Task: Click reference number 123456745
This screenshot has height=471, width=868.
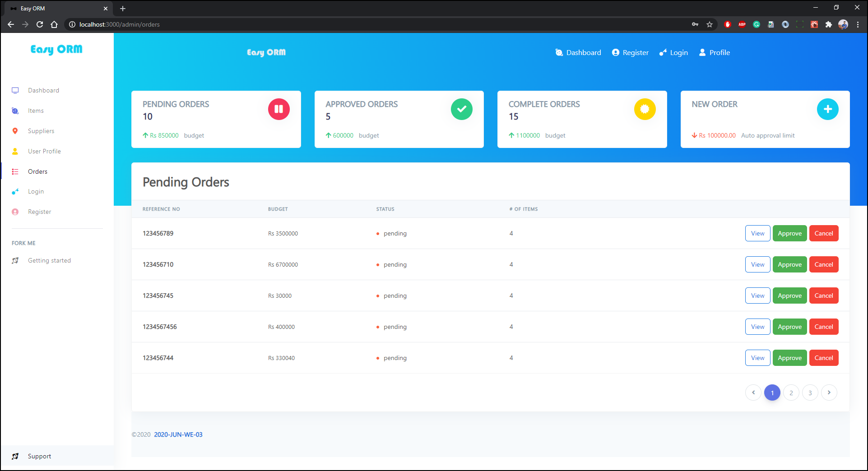Action: click(158, 296)
